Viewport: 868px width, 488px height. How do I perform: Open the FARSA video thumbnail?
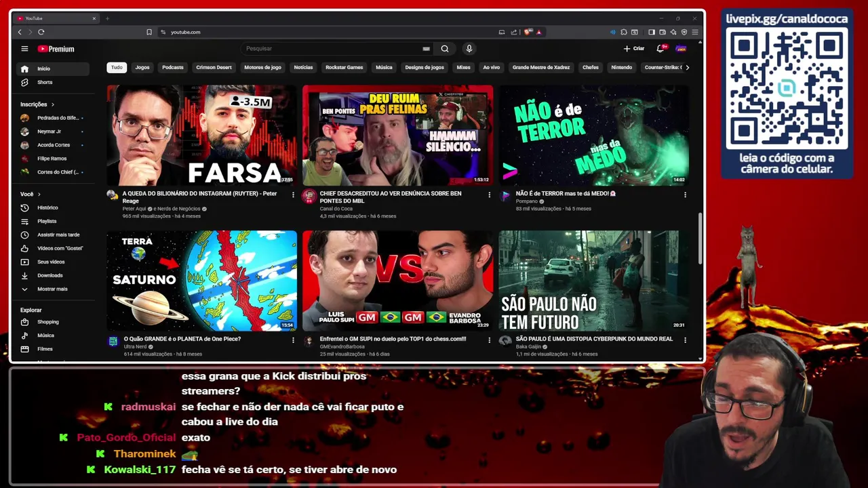[201, 135]
